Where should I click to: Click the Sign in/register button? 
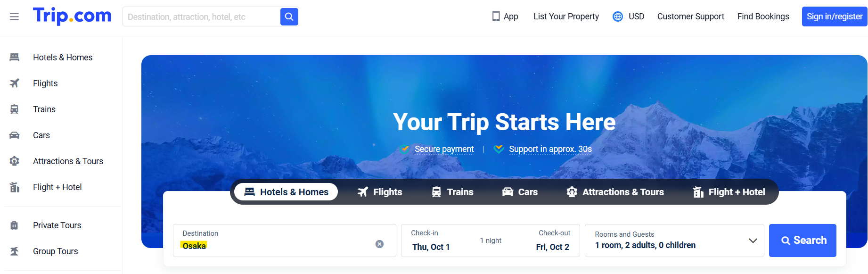point(834,17)
